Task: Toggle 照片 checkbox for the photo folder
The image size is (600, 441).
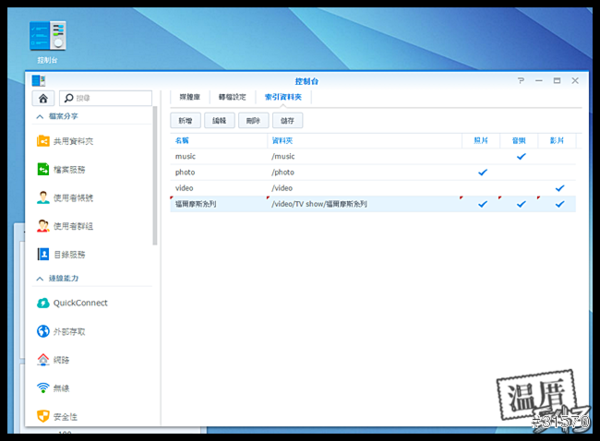Action: (482, 172)
